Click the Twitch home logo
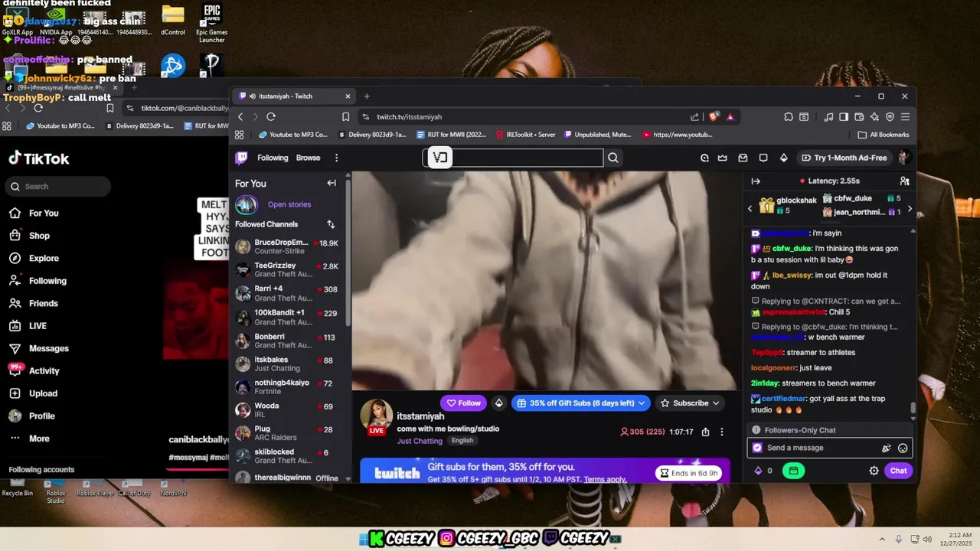Viewport: 980px width, 551px height. (x=241, y=158)
